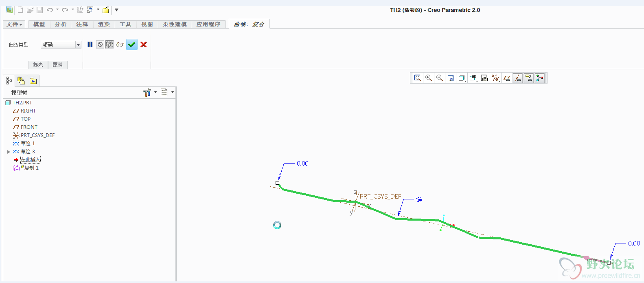Expand the windows list arrow

click(98, 10)
